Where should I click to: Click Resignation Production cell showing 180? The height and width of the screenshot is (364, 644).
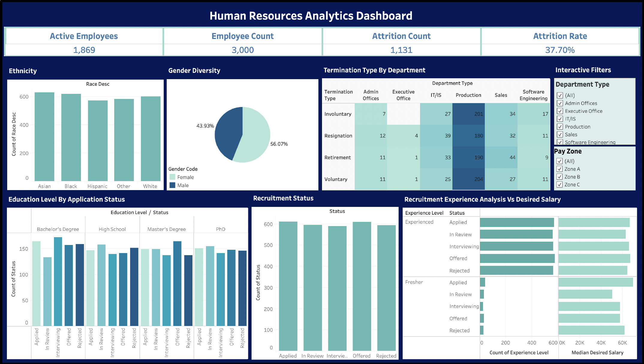pos(469,136)
